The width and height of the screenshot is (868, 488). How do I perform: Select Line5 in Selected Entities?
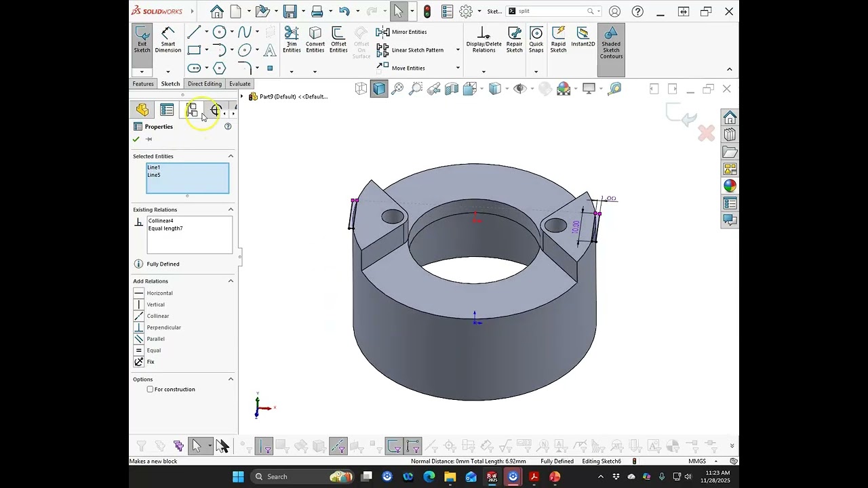[154, 175]
